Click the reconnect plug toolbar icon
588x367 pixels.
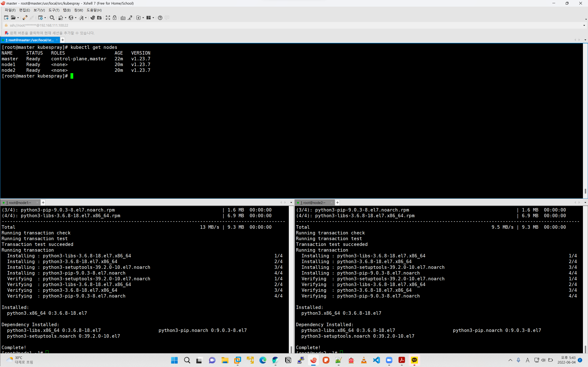pyautogui.click(x=25, y=18)
